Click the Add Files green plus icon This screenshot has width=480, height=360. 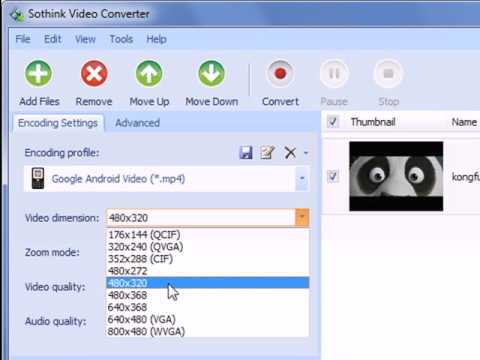(39, 73)
